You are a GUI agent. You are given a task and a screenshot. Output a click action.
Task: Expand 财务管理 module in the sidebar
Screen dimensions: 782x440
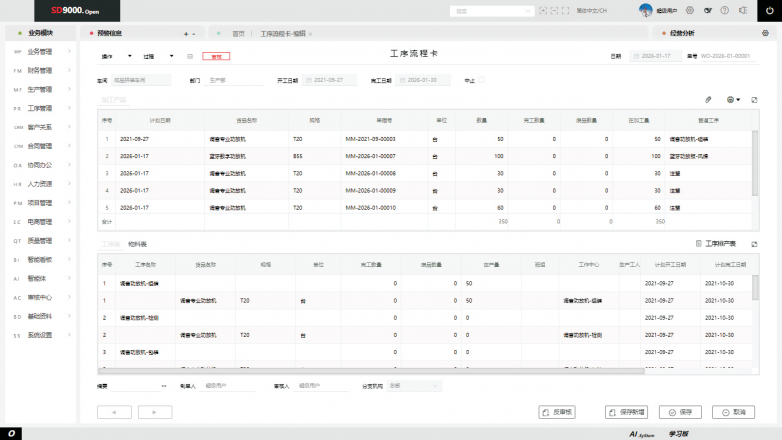40,71
